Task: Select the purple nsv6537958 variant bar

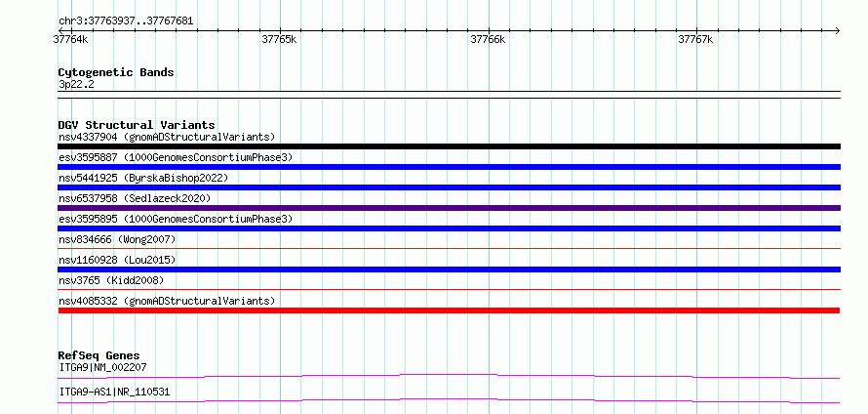Action: pyautogui.click(x=449, y=208)
